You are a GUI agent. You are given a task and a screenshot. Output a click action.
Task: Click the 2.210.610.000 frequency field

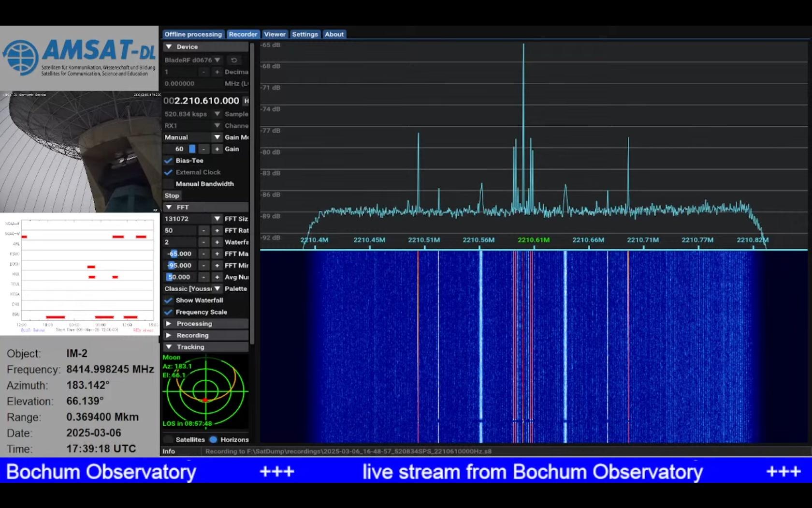202,101
